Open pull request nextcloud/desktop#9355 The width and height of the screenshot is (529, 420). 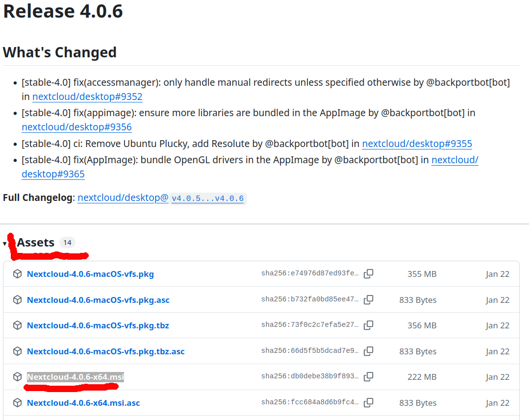tap(417, 144)
